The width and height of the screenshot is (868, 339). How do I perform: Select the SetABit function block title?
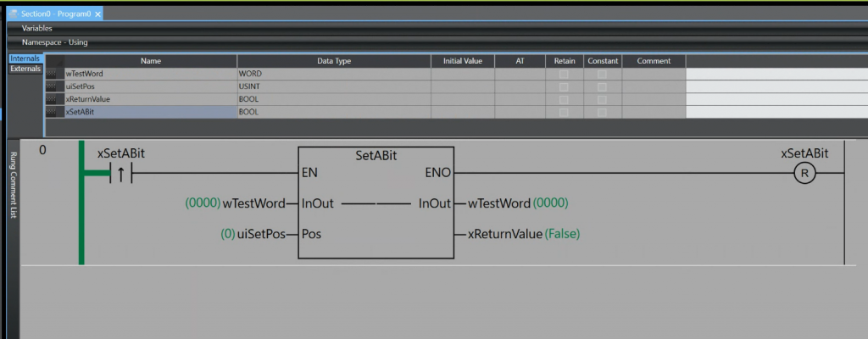pos(376,155)
